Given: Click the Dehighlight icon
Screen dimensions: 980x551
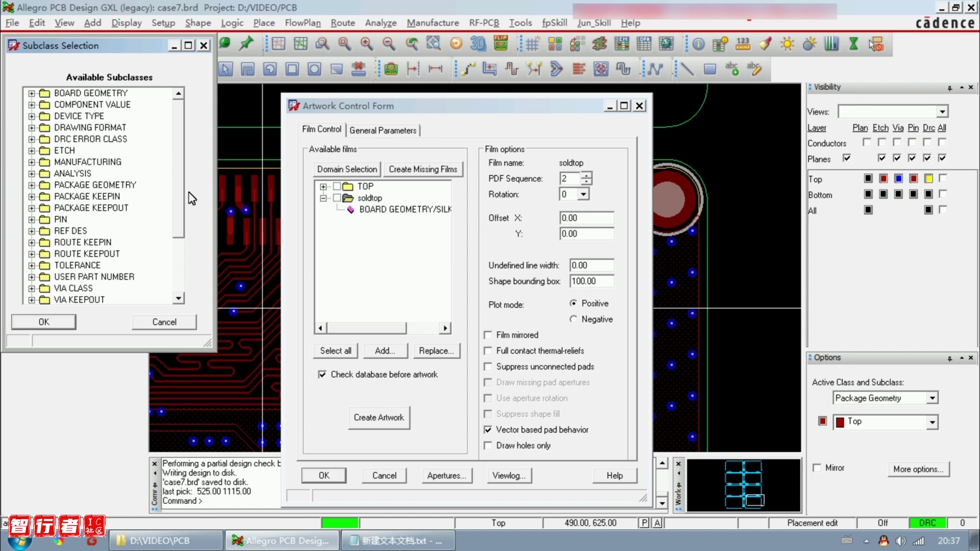Looking at the screenshot, I should tap(809, 44).
